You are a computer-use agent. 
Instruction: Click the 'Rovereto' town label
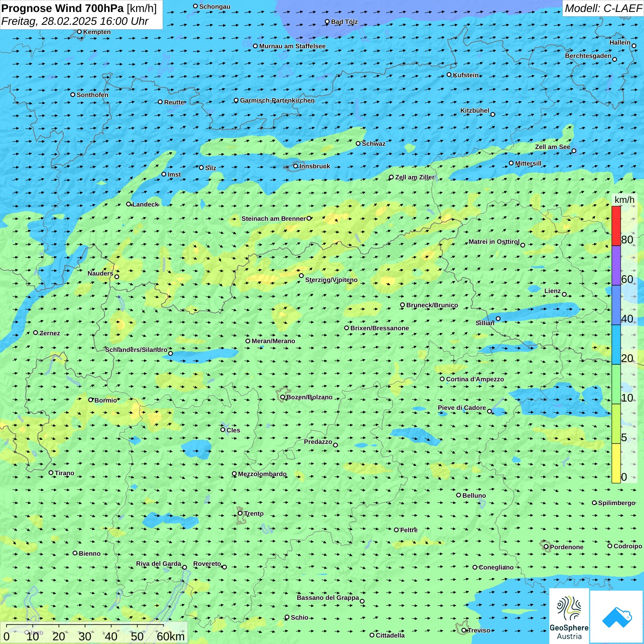pyautogui.click(x=207, y=563)
